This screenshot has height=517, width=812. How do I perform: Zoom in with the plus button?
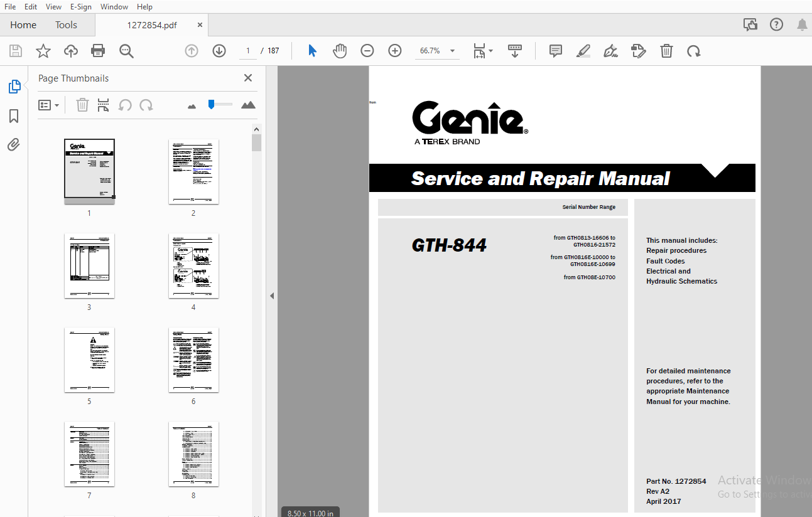(x=395, y=51)
